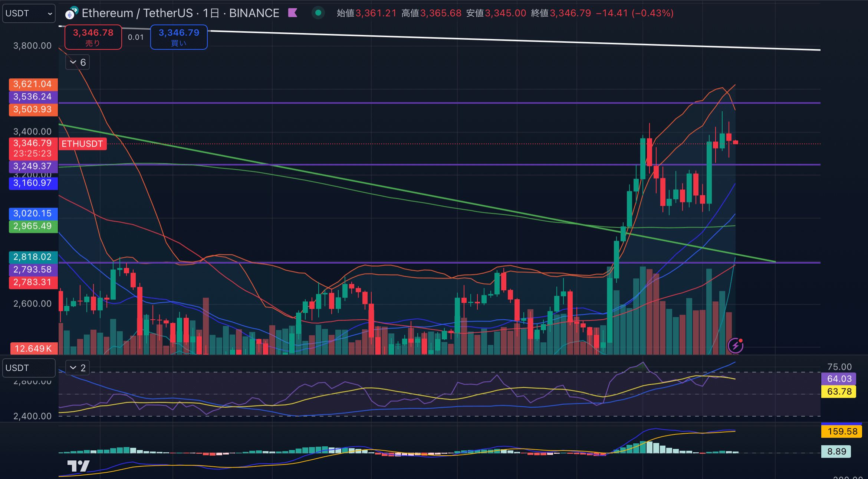Image resolution: width=868 pixels, height=479 pixels.
Task: Click the 8.89 histogram value label
Action: pos(836,452)
